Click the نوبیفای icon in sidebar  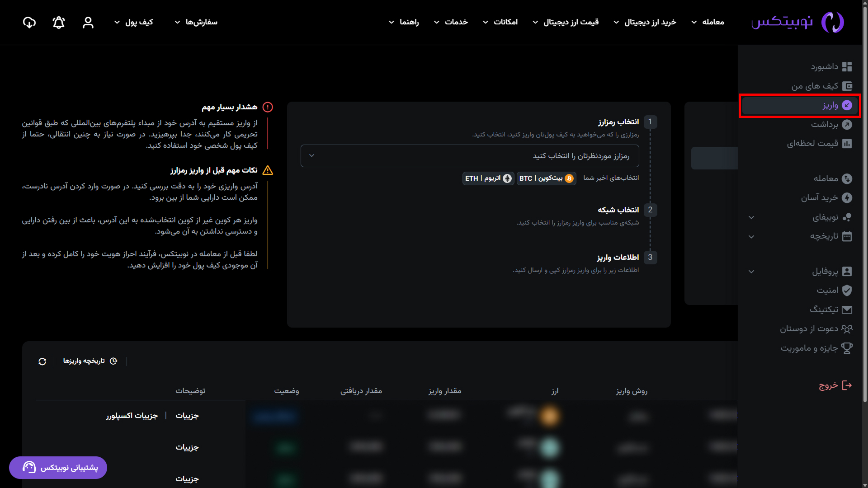pyautogui.click(x=847, y=217)
